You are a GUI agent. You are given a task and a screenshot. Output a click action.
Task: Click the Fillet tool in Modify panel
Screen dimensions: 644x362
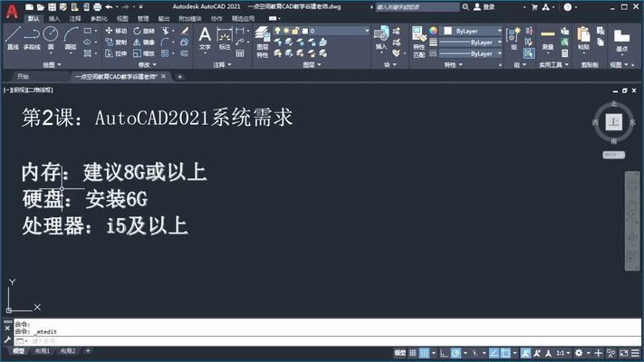(x=165, y=42)
